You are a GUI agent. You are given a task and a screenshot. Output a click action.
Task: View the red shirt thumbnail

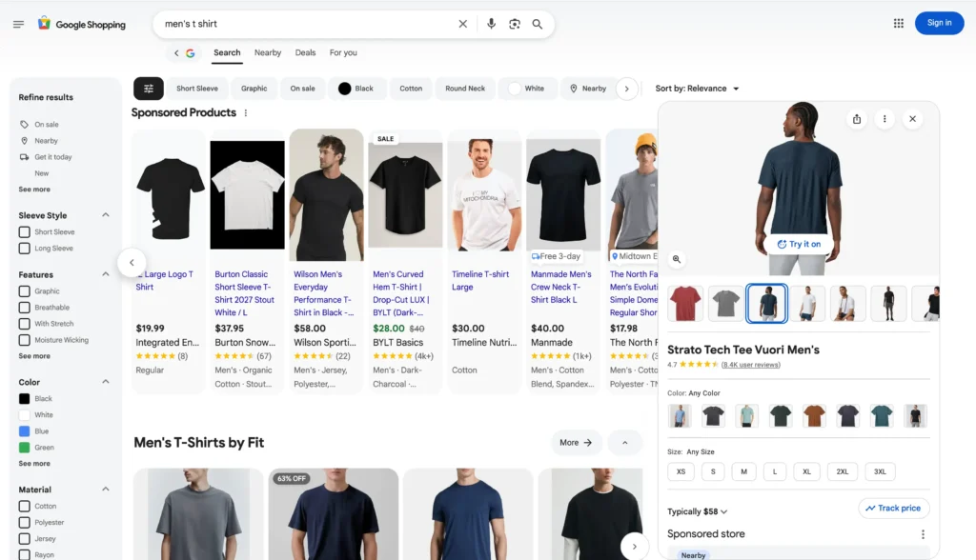(x=685, y=304)
